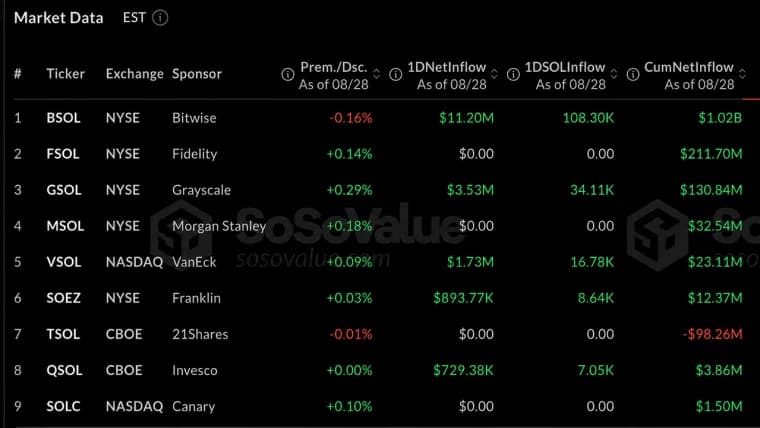760x428 pixels.
Task: Select the MSOL Morgan Stanley ticker
Action: click(65, 226)
